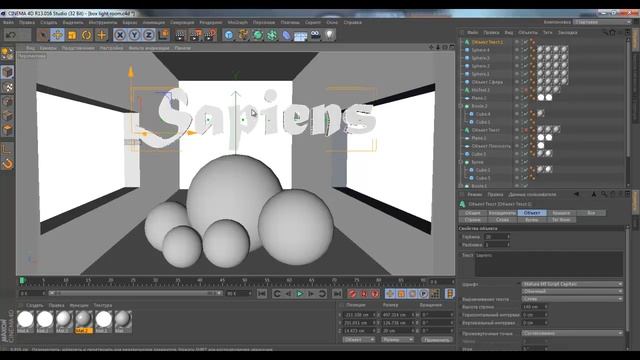
Task: Select the model mode cube in left palette
Action: (x=7, y=72)
